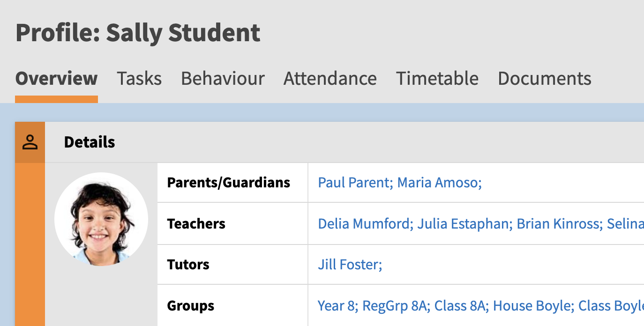The width and height of the screenshot is (644, 326).
Task: Open the Documents tab
Action: pyautogui.click(x=544, y=78)
